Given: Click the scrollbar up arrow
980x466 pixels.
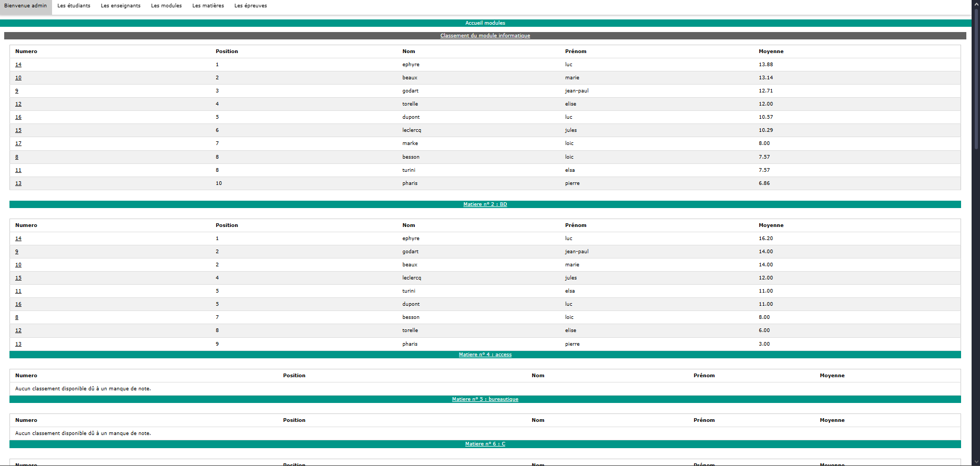Looking at the screenshot, I should pos(976,4).
